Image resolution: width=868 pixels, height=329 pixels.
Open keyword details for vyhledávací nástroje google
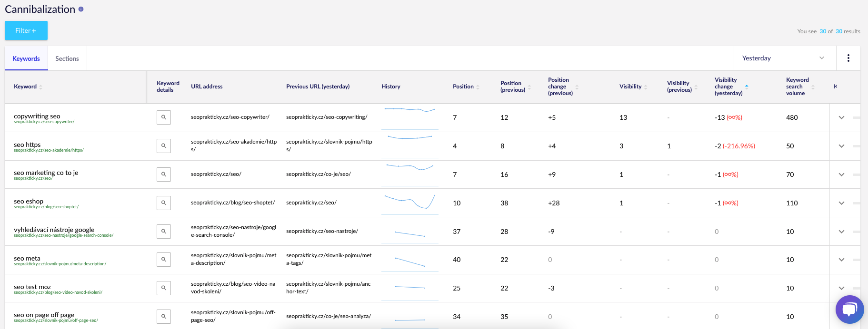click(x=164, y=232)
